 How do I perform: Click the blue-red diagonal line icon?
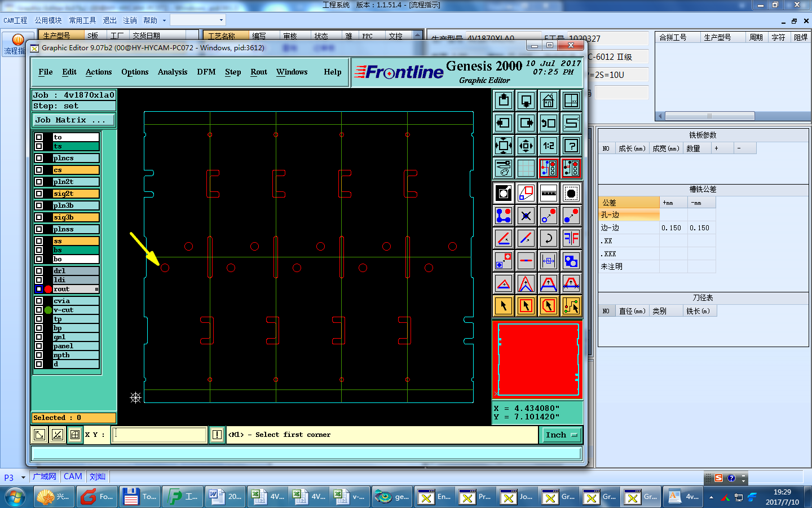pos(526,238)
